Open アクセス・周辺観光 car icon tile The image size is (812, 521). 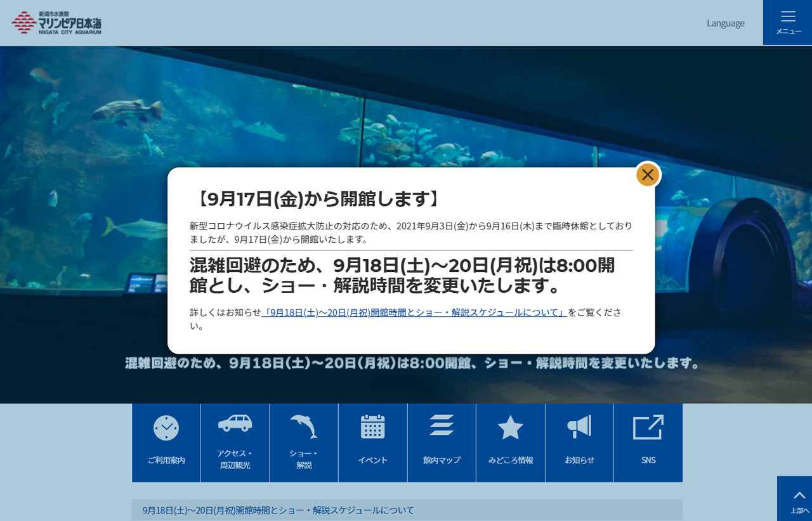(x=235, y=442)
